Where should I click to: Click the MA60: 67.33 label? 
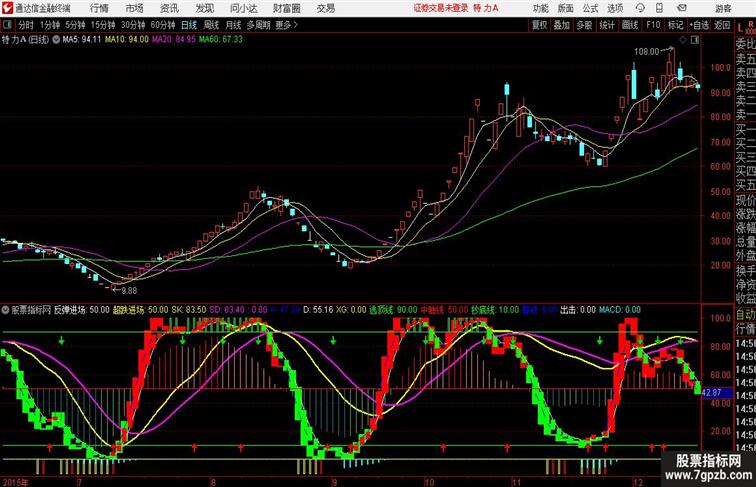pyautogui.click(x=220, y=40)
